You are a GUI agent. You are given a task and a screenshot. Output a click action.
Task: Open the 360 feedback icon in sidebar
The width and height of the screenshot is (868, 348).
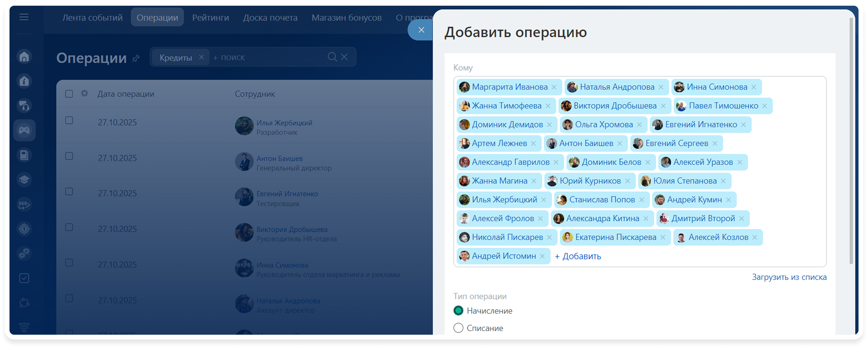tap(24, 204)
